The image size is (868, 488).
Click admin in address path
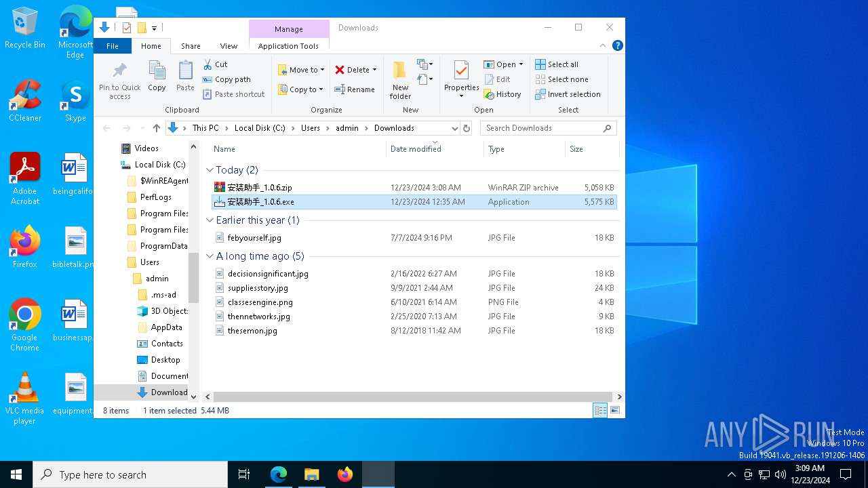pos(347,128)
